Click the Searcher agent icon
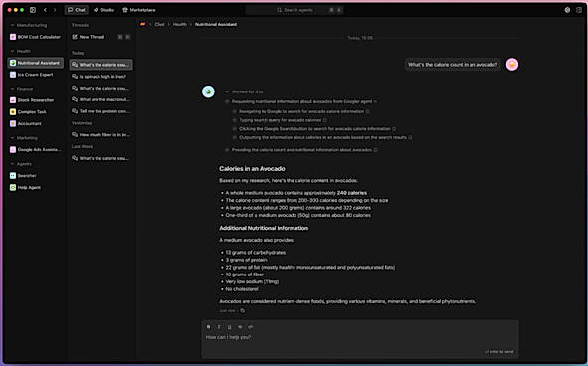Image resolution: width=588 pixels, height=366 pixels. pos(13,175)
